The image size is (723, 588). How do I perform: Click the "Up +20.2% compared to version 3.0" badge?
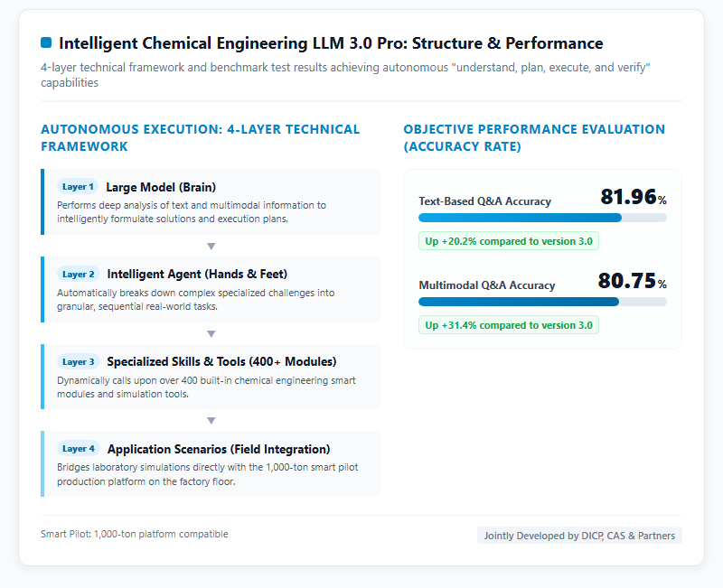tap(509, 241)
